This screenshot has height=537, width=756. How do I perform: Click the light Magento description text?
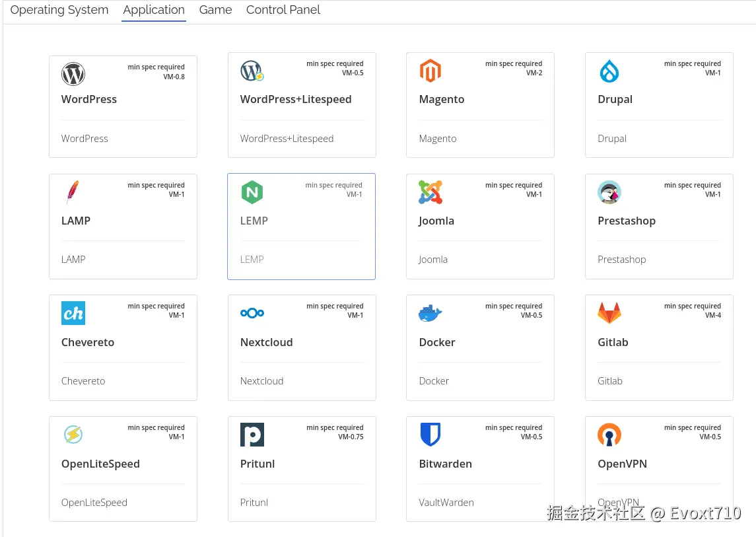pos(438,139)
